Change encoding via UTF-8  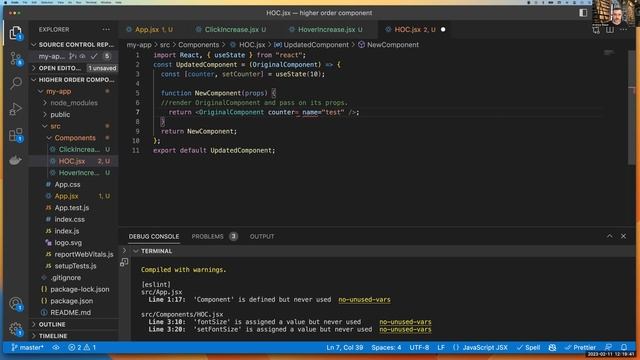(x=419, y=347)
